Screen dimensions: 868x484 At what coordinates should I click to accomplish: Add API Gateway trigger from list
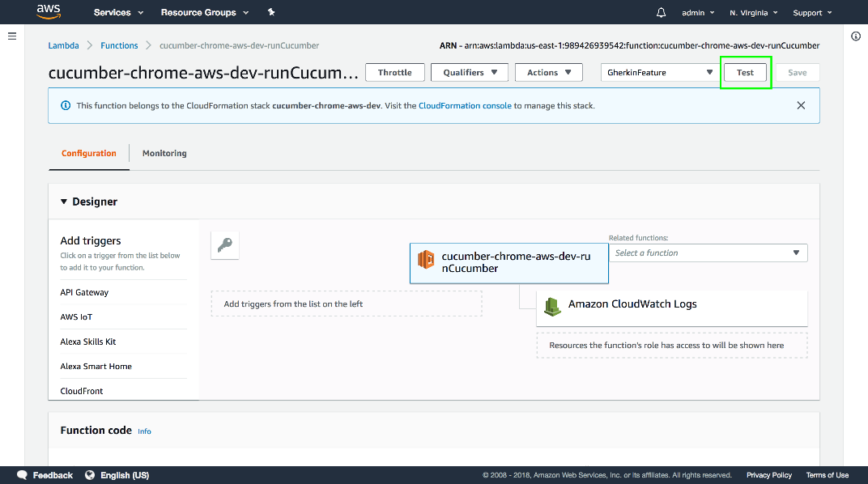coord(84,292)
